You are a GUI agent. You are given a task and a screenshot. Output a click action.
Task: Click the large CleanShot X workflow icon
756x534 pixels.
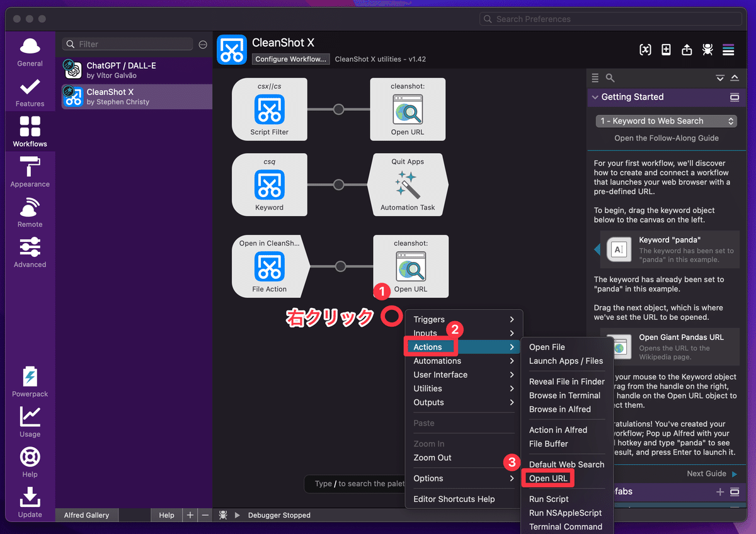(232, 50)
